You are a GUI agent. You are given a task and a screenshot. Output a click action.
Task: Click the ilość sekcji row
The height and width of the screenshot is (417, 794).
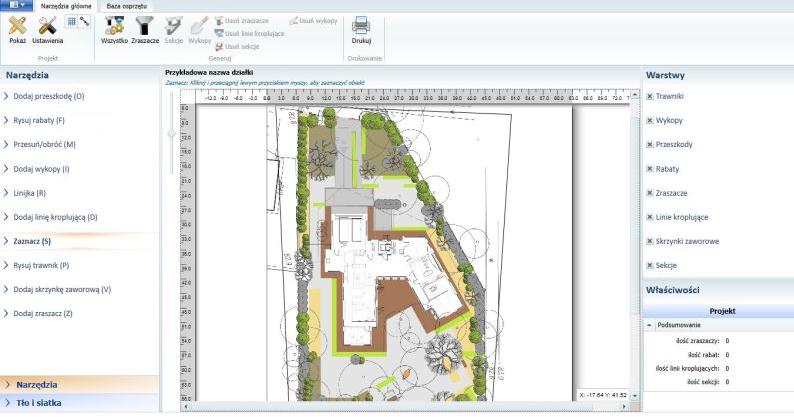click(x=718, y=382)
